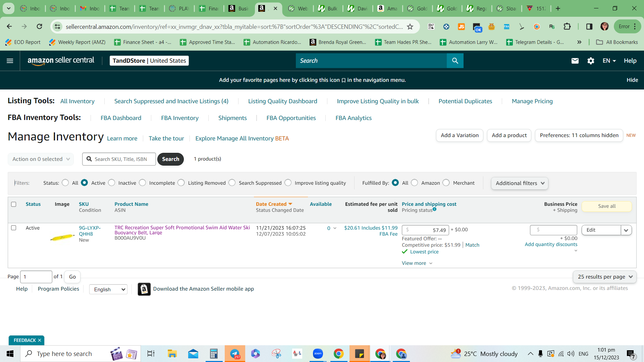Image resolution: width=644 pixels, height=362 pixels.
Task: Open the FBA calculator extension icon
Action: pyautogui.click(x=506, y=26)
